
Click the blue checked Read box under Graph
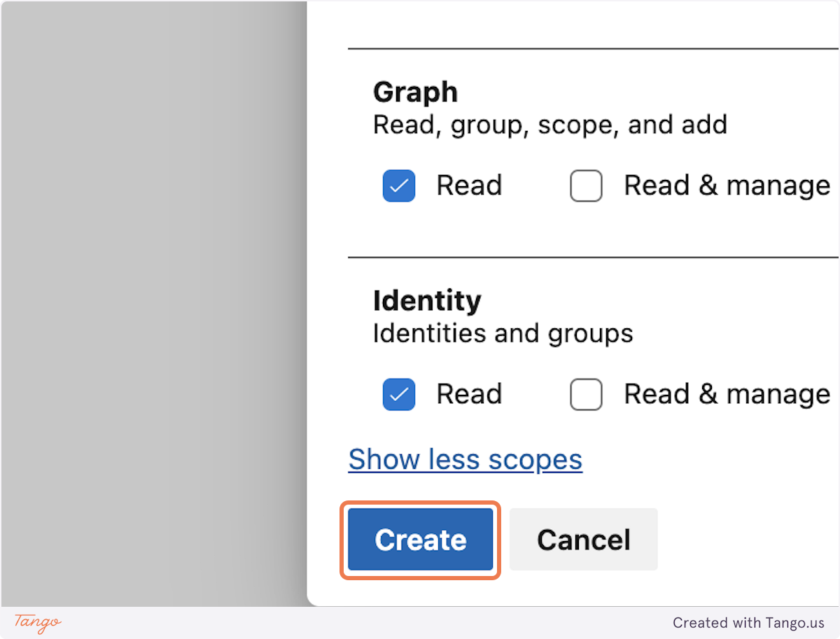[x=398, y=185]
